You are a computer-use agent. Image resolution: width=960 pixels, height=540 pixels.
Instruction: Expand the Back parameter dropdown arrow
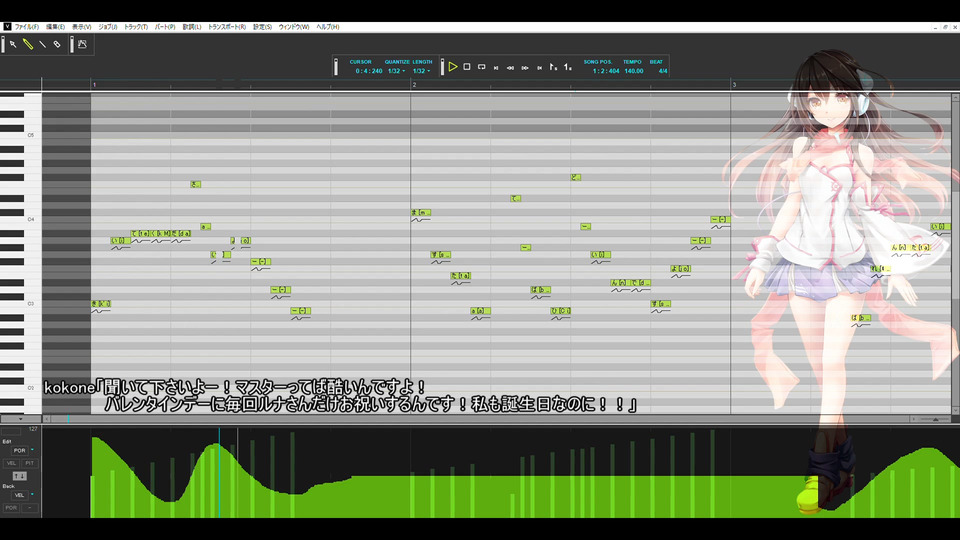[x=32, y=495]
